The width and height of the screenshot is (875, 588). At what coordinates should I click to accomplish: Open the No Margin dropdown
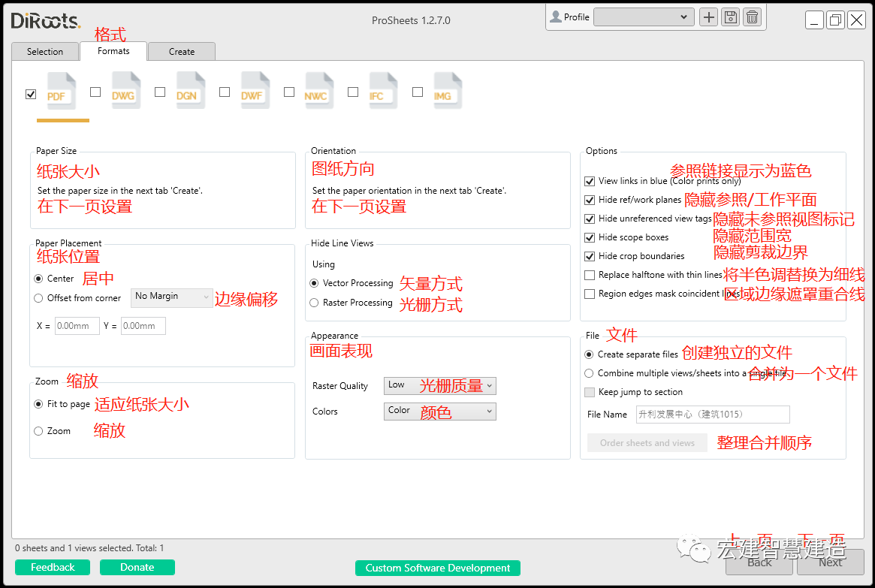pos(172,297)
